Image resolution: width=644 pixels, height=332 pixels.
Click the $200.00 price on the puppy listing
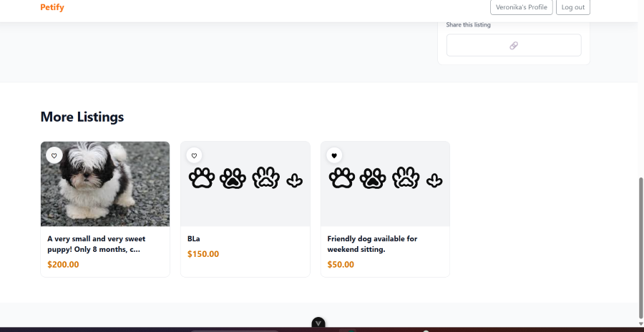pos(63,265)
